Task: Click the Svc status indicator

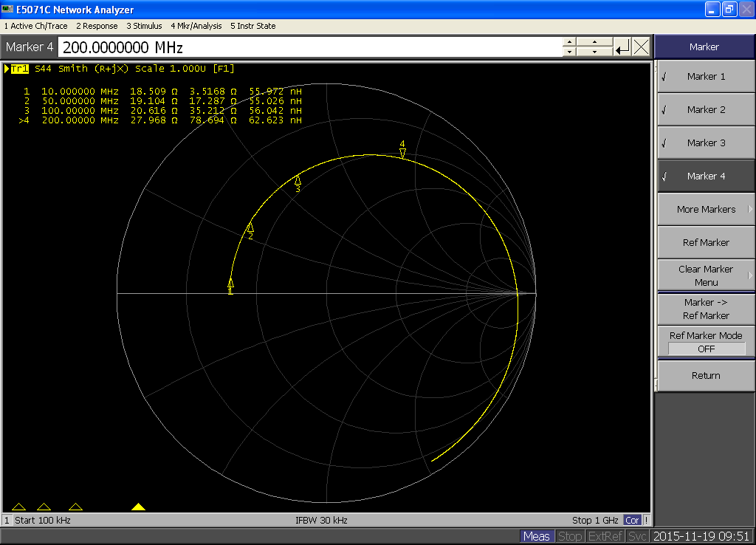Action: pyautogui.click(x=637, y=536)
